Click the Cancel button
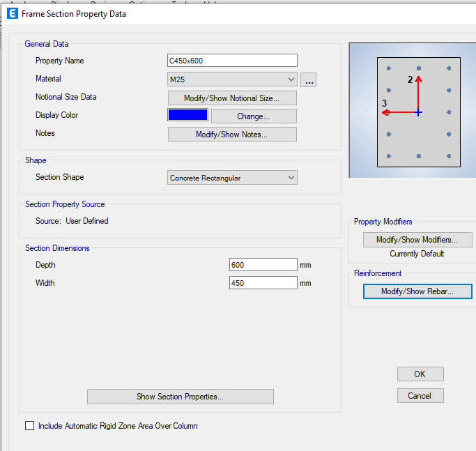Viewport: 476px width, 451px height. click(420, 396)
